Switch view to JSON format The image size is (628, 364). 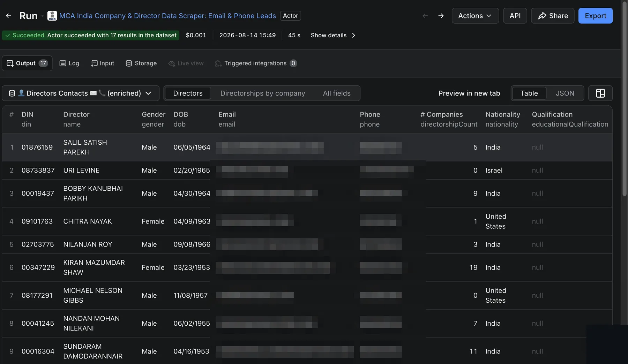(565, 93)
